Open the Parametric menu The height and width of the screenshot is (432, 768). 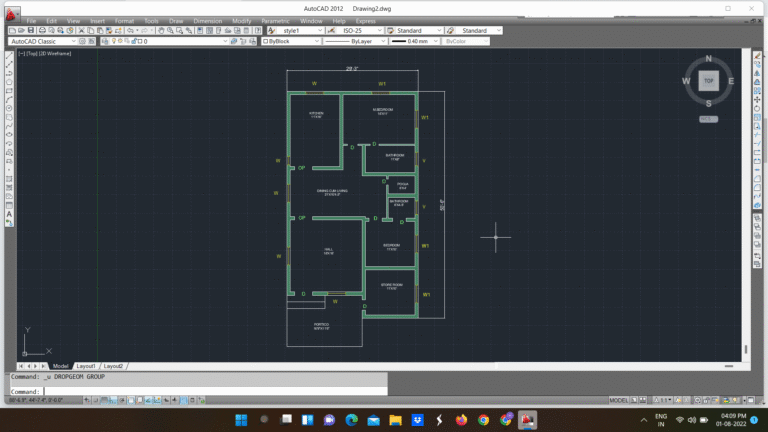point(275,21)
